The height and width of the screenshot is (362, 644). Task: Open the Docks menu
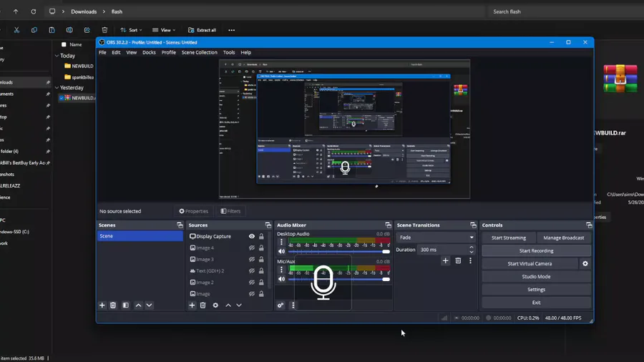coord(149,52)
